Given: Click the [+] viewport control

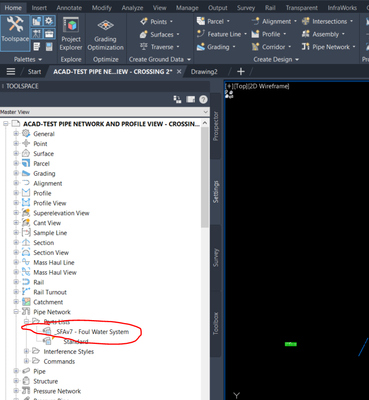Looking at the screenshot, I should 229,86.
